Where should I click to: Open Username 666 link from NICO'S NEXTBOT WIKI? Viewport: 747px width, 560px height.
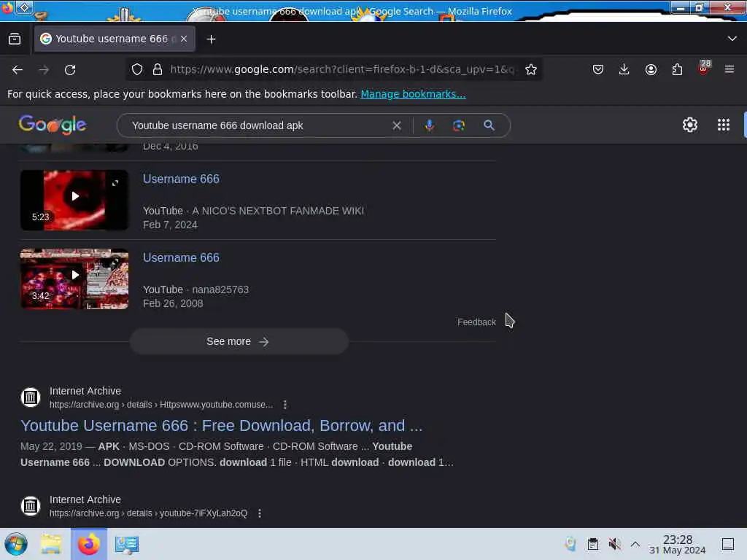181,179
